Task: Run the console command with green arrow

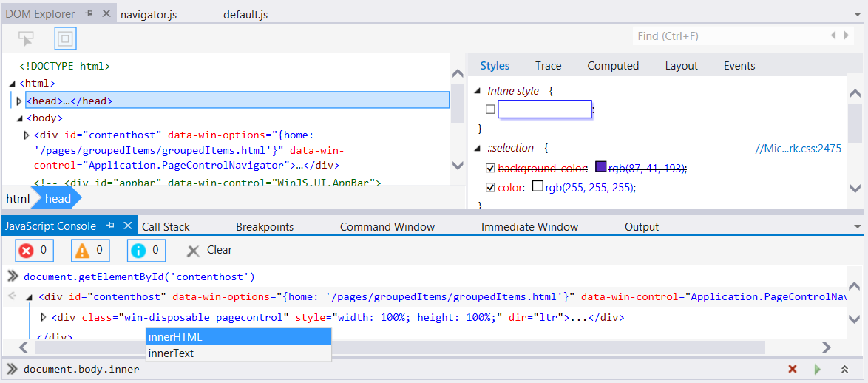Action: (817, 369)
